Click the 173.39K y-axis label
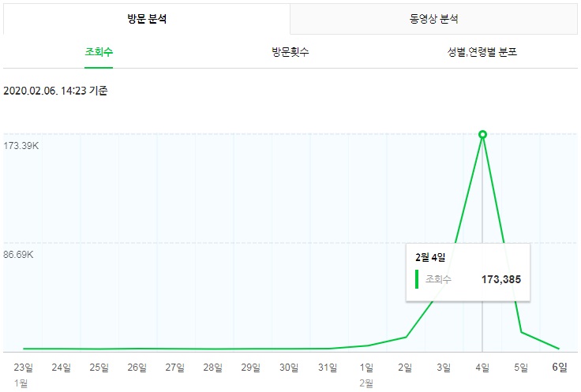 click(22, 147)
